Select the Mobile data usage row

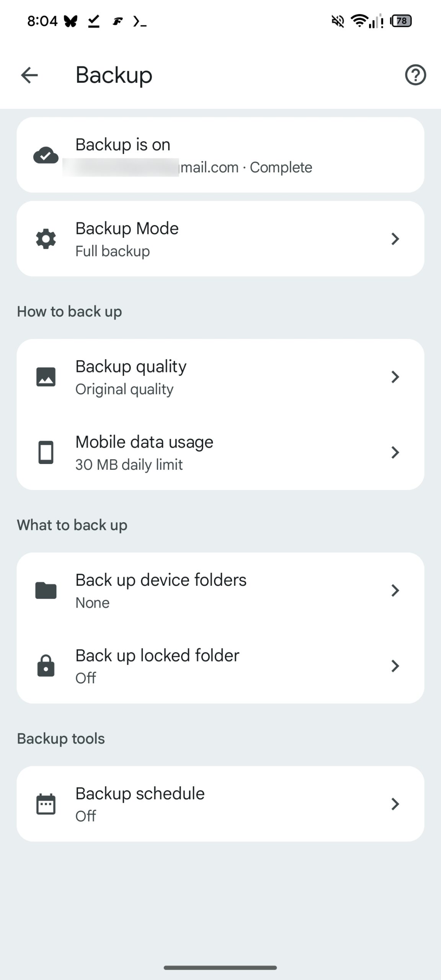tap(220, 452)
